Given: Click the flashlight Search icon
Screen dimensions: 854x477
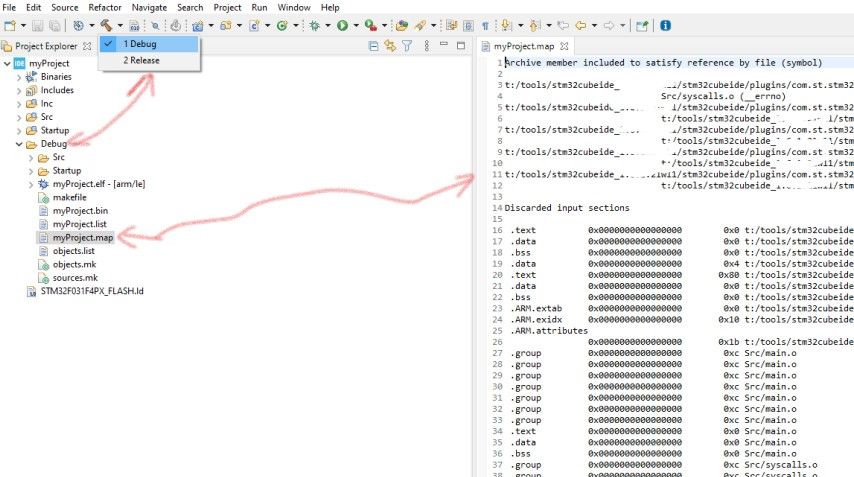Looking at the screenshot, I should pyautogui.click(x=420, y=26).
